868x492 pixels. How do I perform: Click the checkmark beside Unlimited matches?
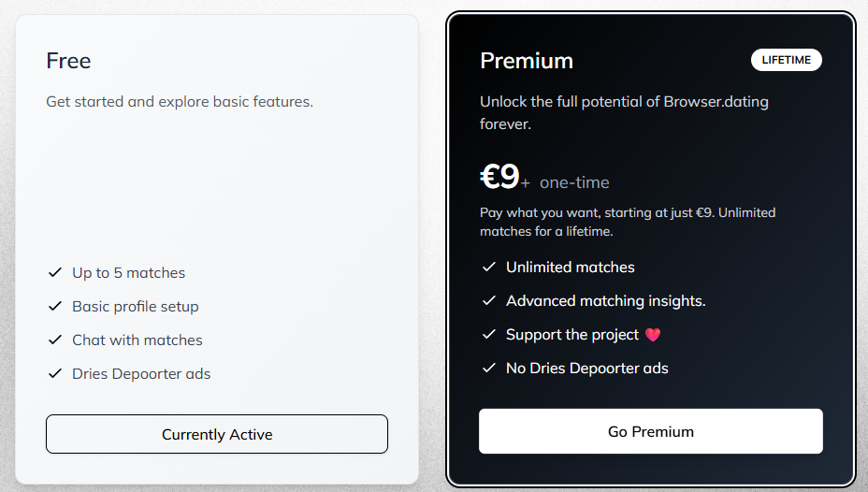(489, 267)
